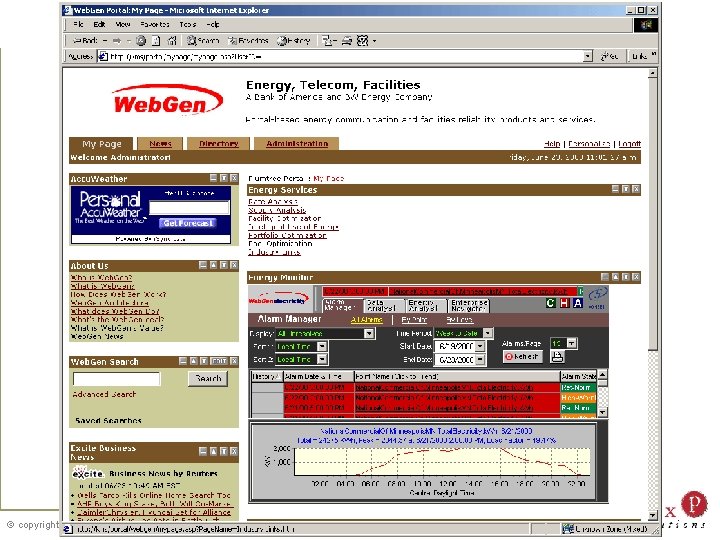Viewport: 720px width, 540px height.
Task: Open the Favorites menu
Action: coord(155,24)
